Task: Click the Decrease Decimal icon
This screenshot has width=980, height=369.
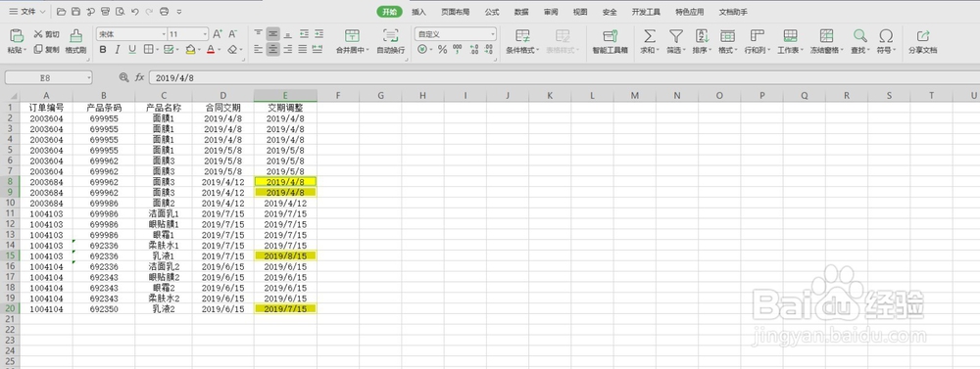Action: pos(489,49)
